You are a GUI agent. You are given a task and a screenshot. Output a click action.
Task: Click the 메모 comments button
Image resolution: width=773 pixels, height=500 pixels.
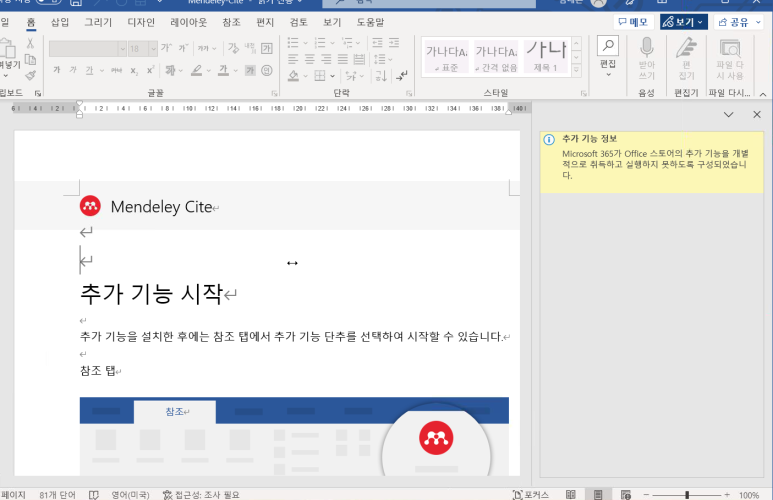[633, 22]
